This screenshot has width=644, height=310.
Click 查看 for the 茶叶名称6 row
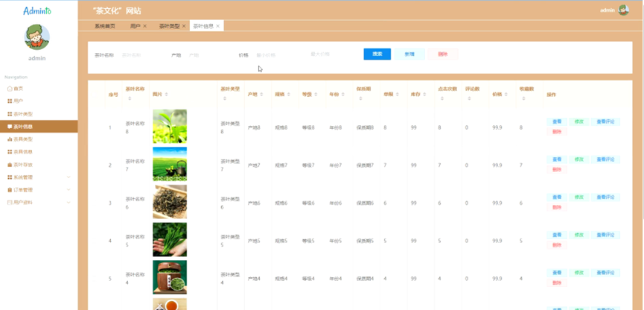tap(557, 197)
